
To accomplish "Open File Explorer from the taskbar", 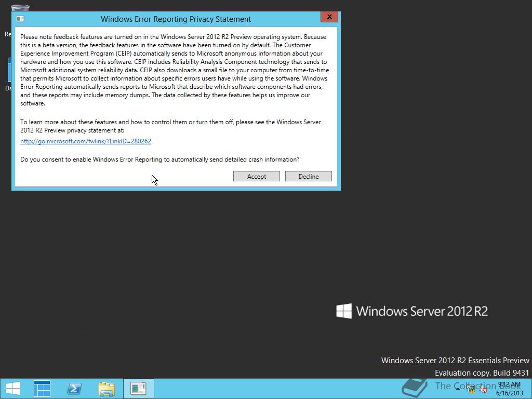I will click(x=107, y=389).
